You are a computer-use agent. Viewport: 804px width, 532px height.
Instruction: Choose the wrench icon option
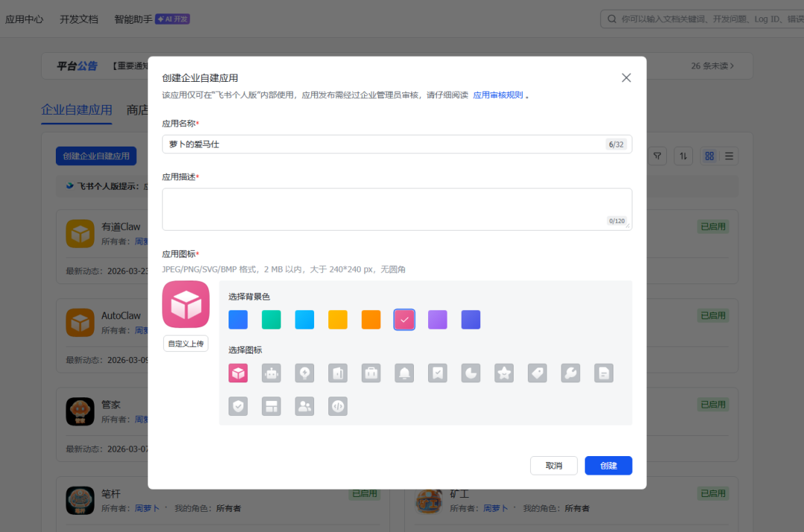click(x=571, y=373)
